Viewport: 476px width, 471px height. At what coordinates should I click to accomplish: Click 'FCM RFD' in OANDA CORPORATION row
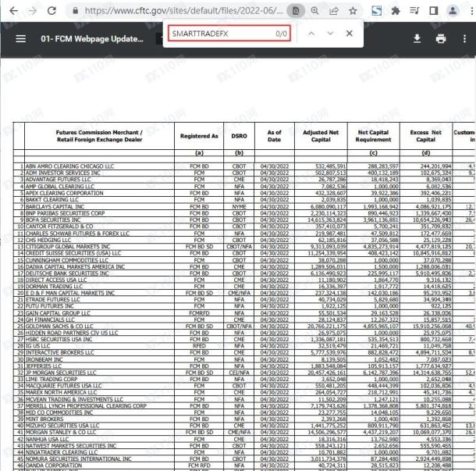point(199,466)
